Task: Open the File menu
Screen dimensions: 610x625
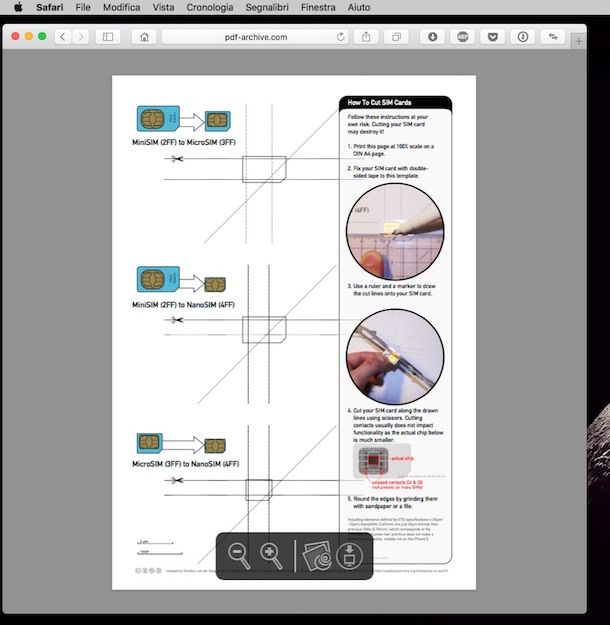Action: (x=83, y=7)
